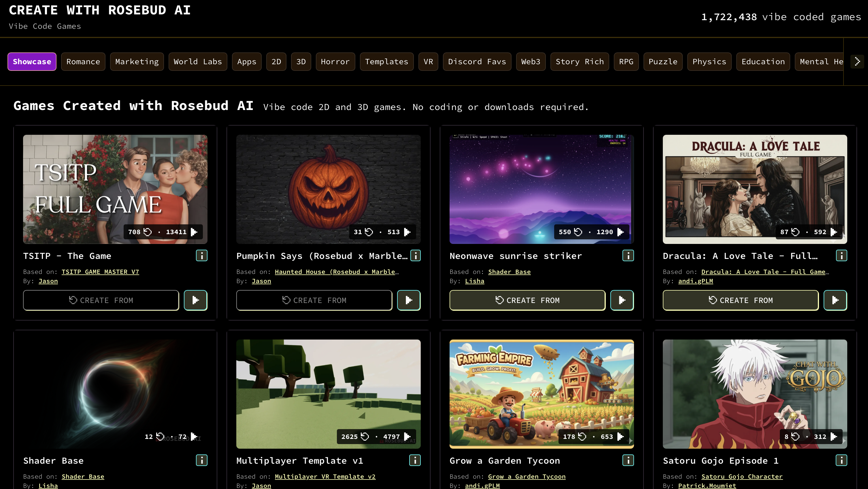Click info icon for Multiplayer Template v1
Image resolution: width=868 pixels, height=489 pixels.
coord(415,460)
